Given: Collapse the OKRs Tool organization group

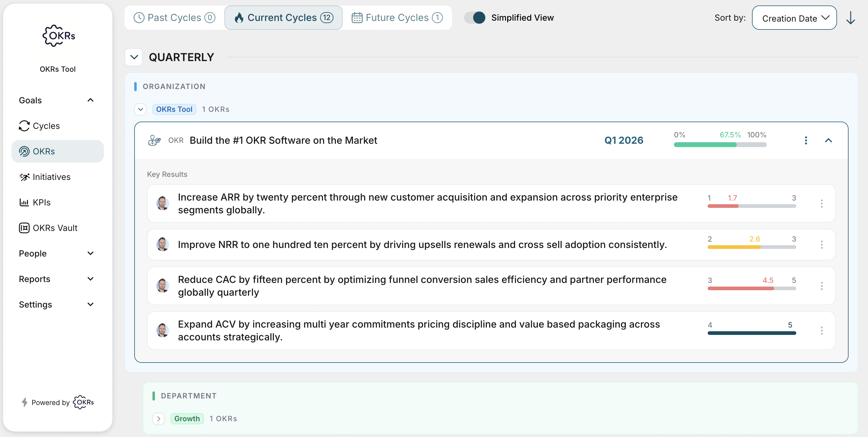Looking at the screenshot, I should pos(141,109).
